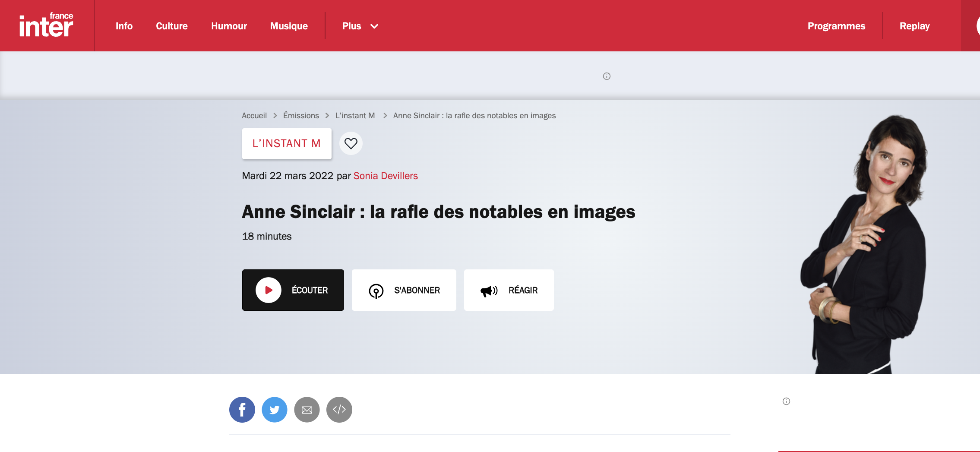Share by email envelope icon
The image size is (980, 452).
click(307, 410)
